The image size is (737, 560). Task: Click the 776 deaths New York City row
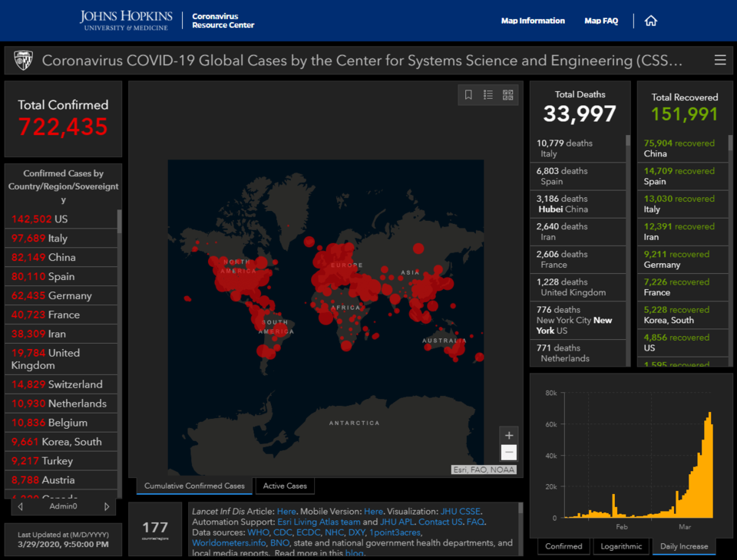pos(578,320)
